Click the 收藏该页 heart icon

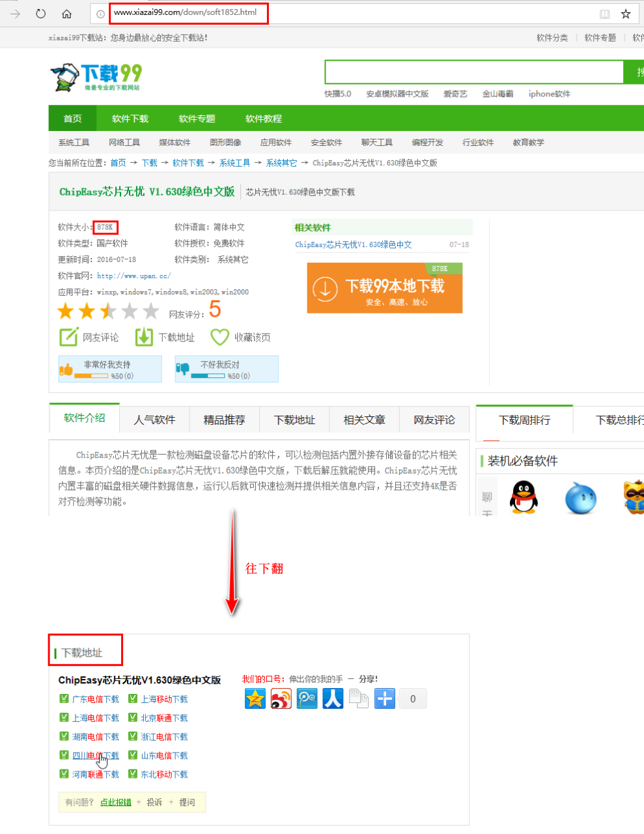[219, 337]
